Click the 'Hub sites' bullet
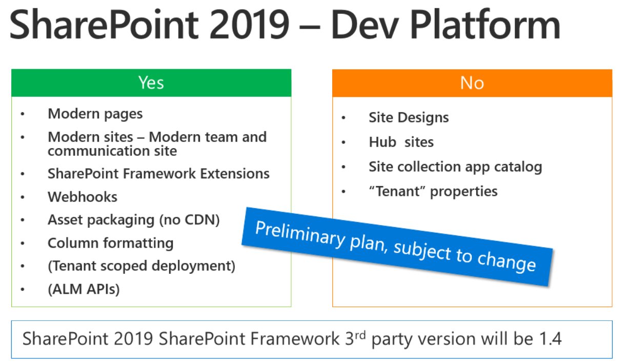 [x=401, y=142]
